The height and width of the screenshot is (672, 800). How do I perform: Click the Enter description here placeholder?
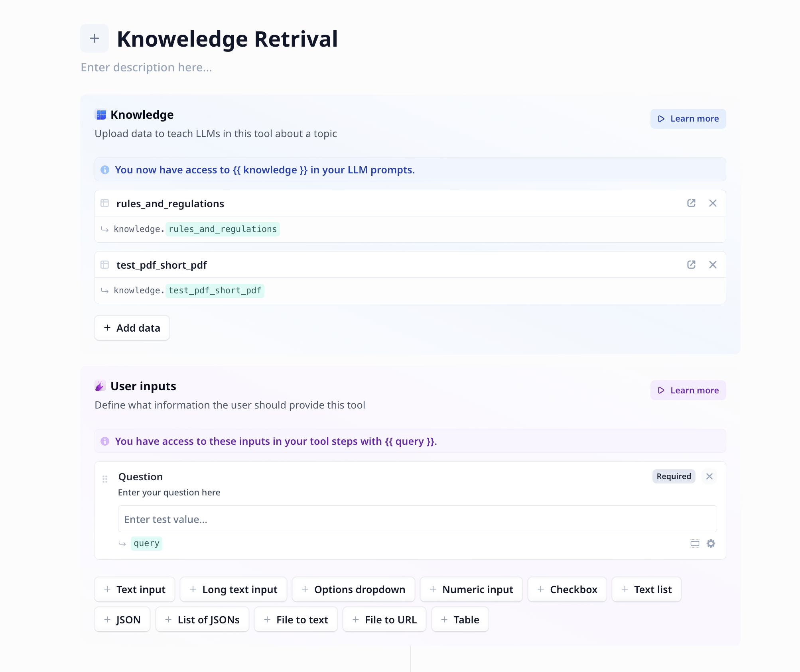point(146,67)
